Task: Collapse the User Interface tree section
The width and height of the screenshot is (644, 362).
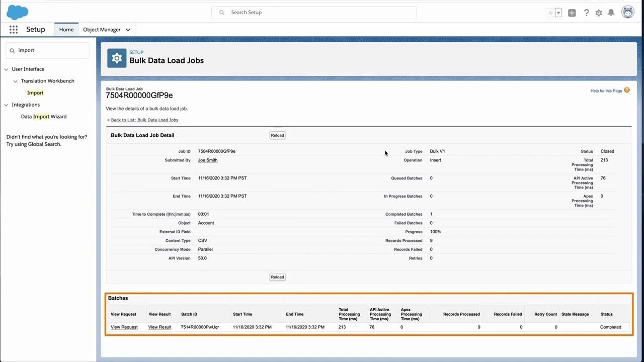Action: (6, 69)
